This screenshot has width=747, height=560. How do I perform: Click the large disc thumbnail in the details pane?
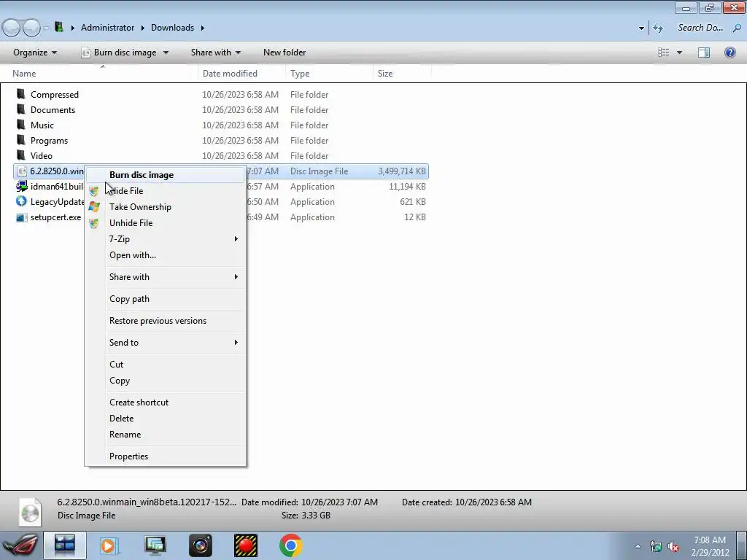point(30,511)
